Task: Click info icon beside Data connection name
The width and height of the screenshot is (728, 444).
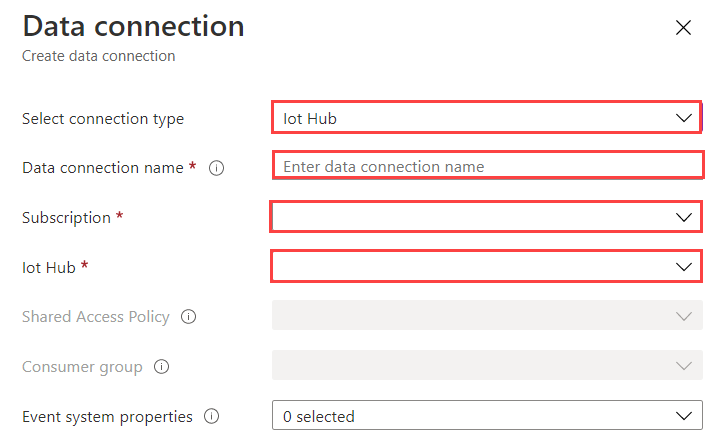Action: [216, 168]
